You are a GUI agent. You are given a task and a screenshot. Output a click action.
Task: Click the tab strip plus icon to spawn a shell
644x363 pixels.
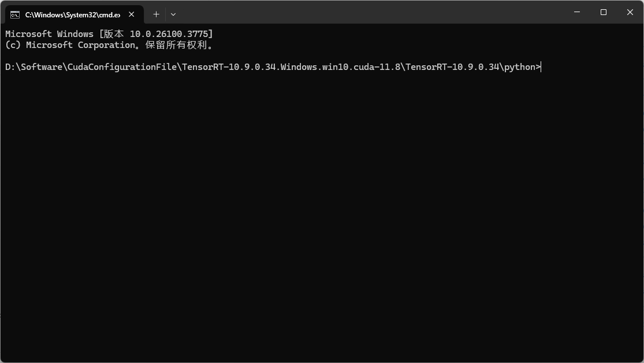point(155,14)
